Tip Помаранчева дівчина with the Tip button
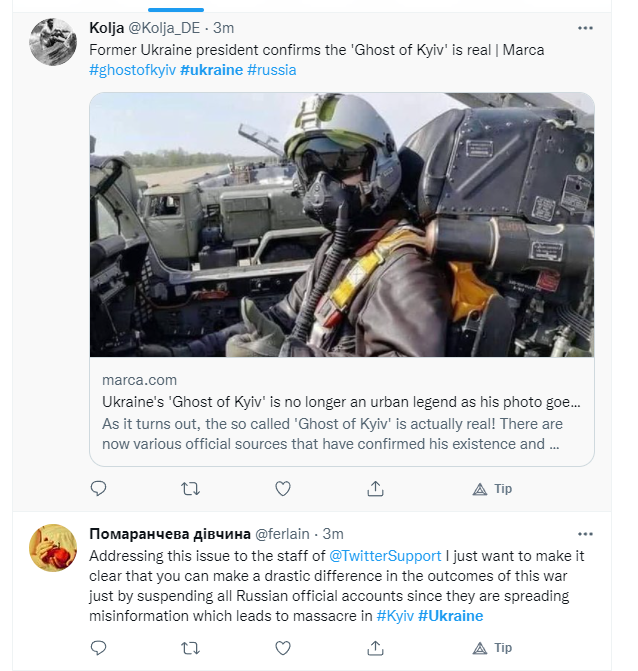This screenshot has width=638, height=671. [x=491, y=648]
